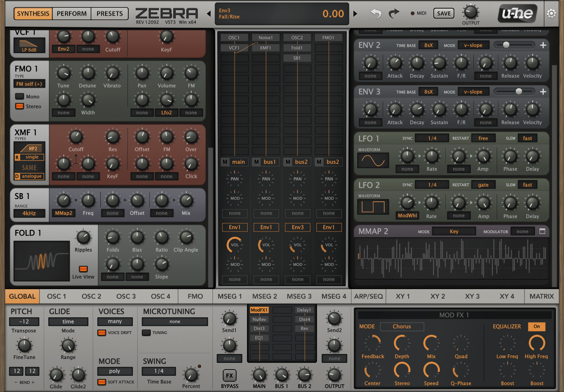Viewport: 564px width, 392px height.
Task: Select ModFX1 in effects grid
Action: (259, 310)
